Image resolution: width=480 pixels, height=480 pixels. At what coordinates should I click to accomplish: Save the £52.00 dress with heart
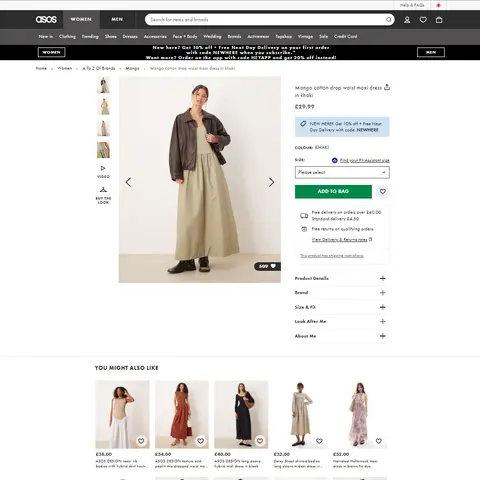[x=378, y=441]
